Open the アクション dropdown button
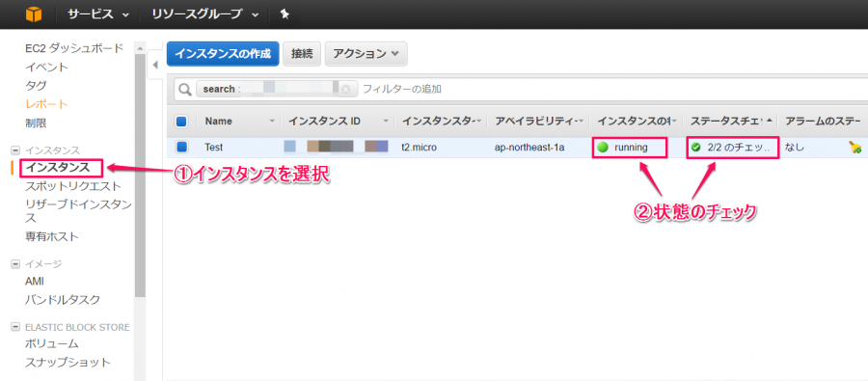 (366, 54)
